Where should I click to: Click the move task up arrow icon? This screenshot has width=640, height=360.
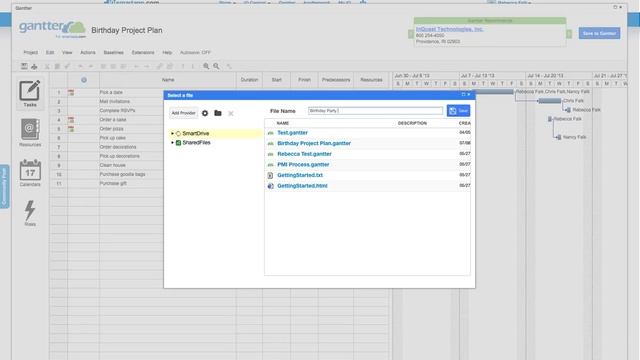pos(183,66)
